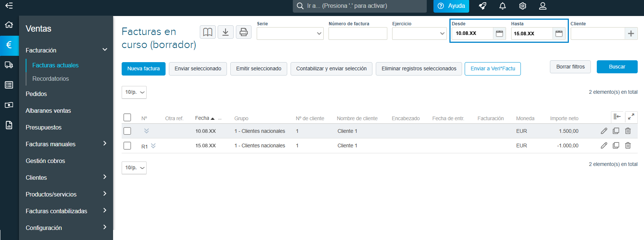Expand details of the R1 row
Viewport: 644px width, 240px height.
coord(153,146)
